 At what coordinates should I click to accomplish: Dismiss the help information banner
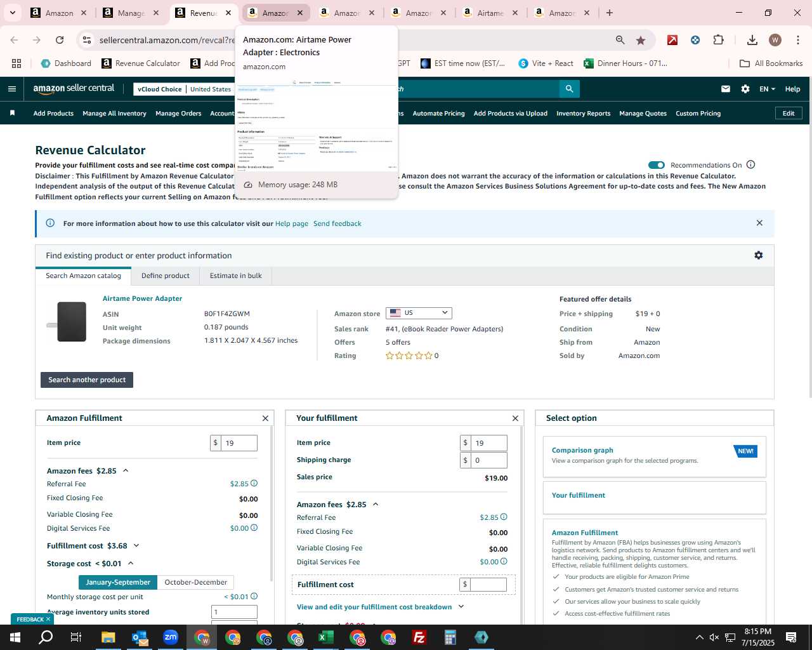[759, 223]
